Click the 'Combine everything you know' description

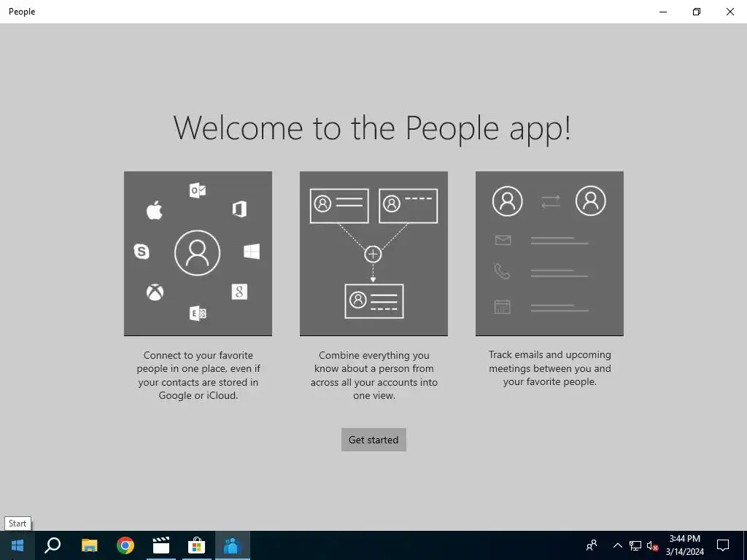pos(374,376)
